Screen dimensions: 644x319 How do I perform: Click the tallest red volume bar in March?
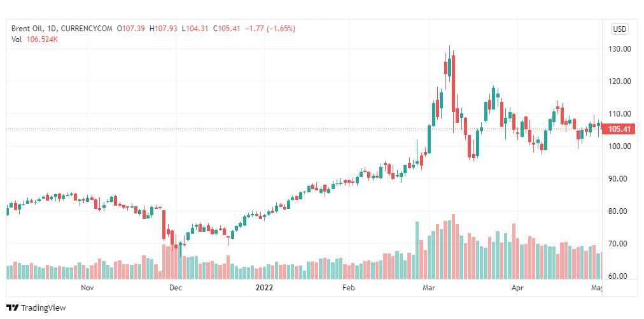tap(454, 246)
